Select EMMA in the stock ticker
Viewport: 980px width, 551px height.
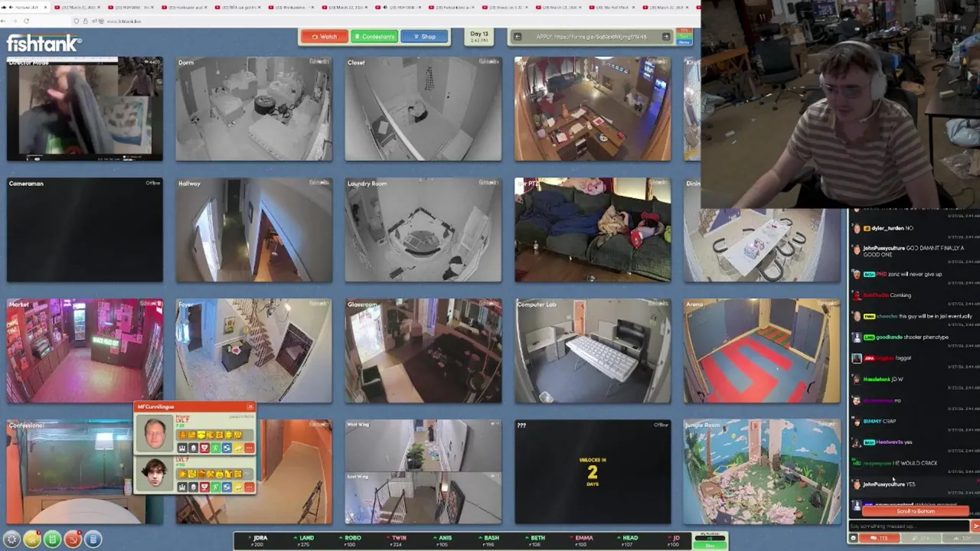click(x=581, y=541)
